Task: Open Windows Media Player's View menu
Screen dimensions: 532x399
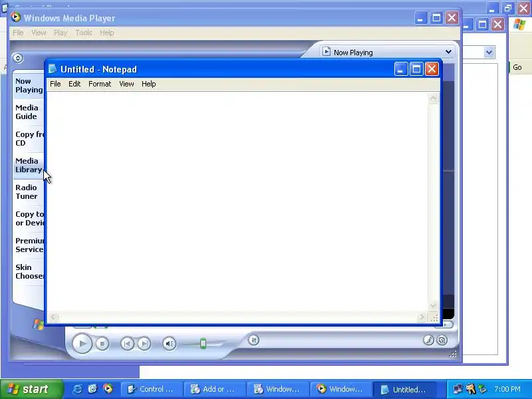Action: pyautogui.click(x=39, y=33)
